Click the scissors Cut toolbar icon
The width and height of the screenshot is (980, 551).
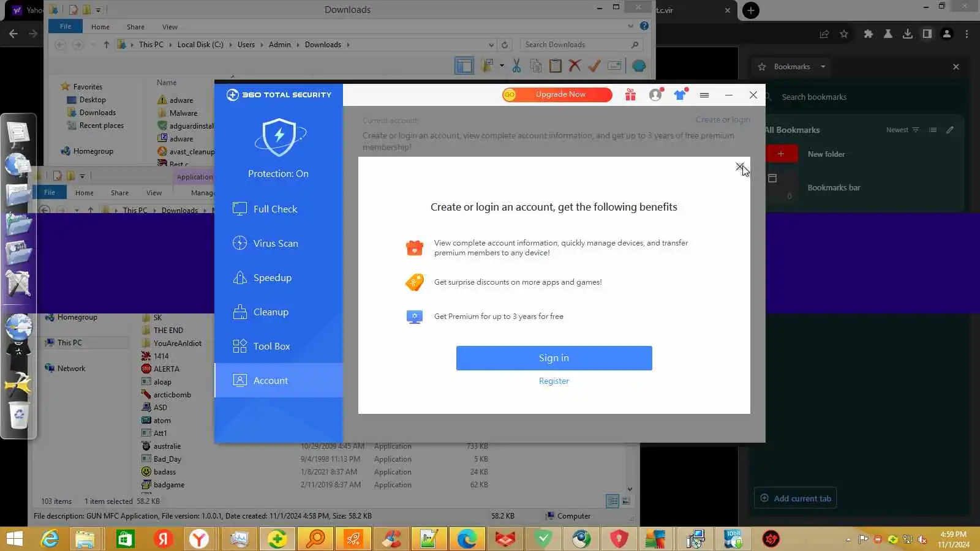(x=516, y=66)
